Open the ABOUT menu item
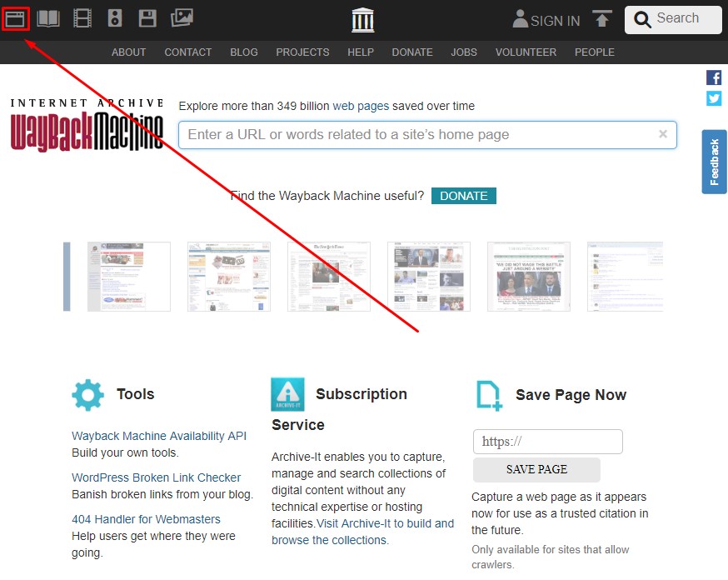Viewport: 728px width, 580px height. coord(128,52)
